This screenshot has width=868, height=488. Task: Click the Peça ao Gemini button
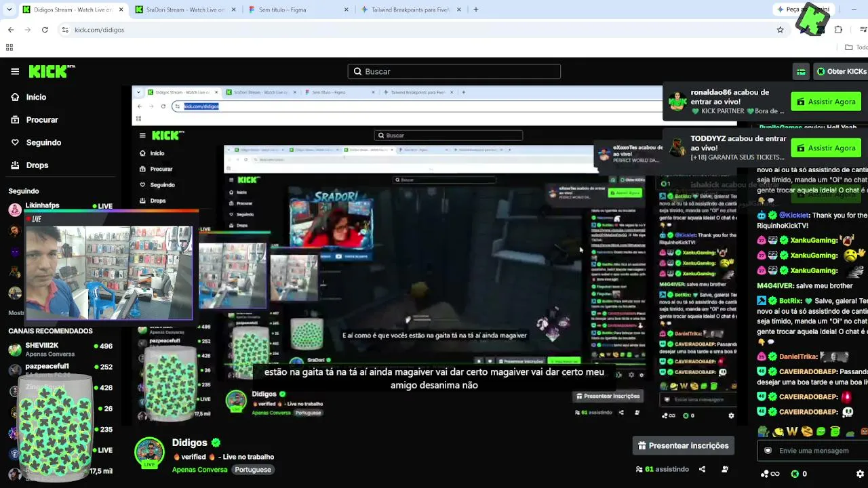tap(804, 9)
